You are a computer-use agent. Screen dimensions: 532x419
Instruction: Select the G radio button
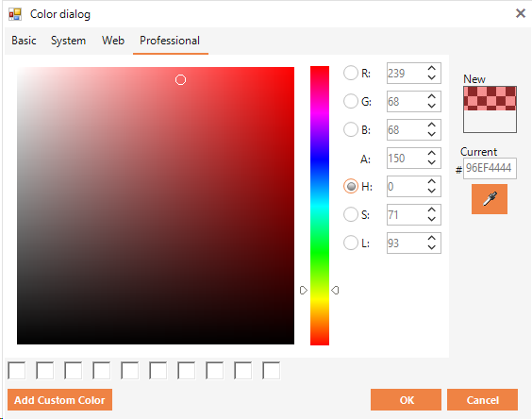click(x=351, y=101)
